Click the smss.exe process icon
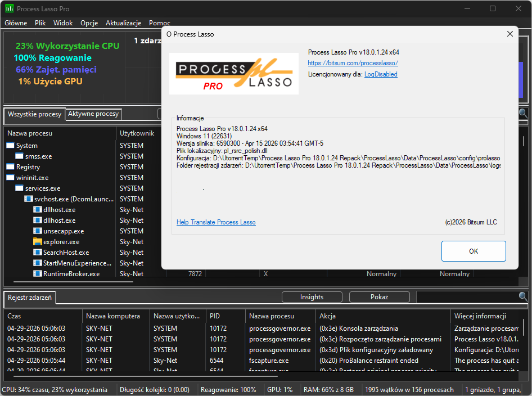 (19, 156)
